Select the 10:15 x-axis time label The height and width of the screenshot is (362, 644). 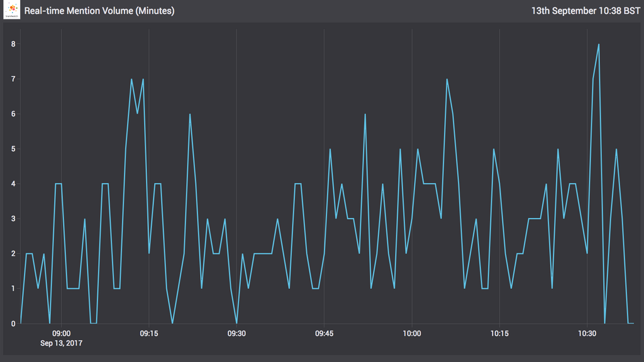coord(499,334)
